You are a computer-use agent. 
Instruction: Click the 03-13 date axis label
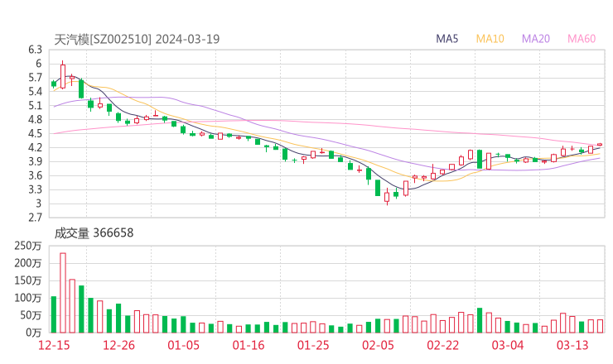(x=573, y=345)
